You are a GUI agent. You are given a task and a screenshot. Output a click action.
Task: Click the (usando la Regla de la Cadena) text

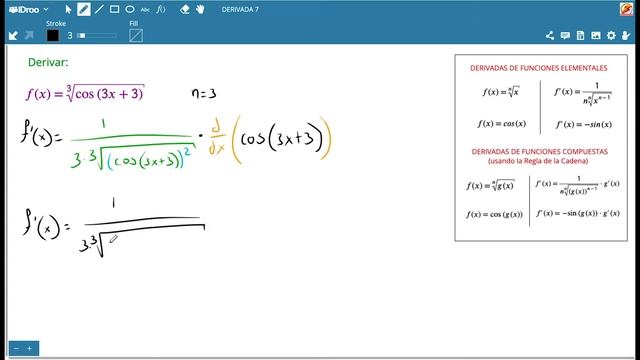538,161
